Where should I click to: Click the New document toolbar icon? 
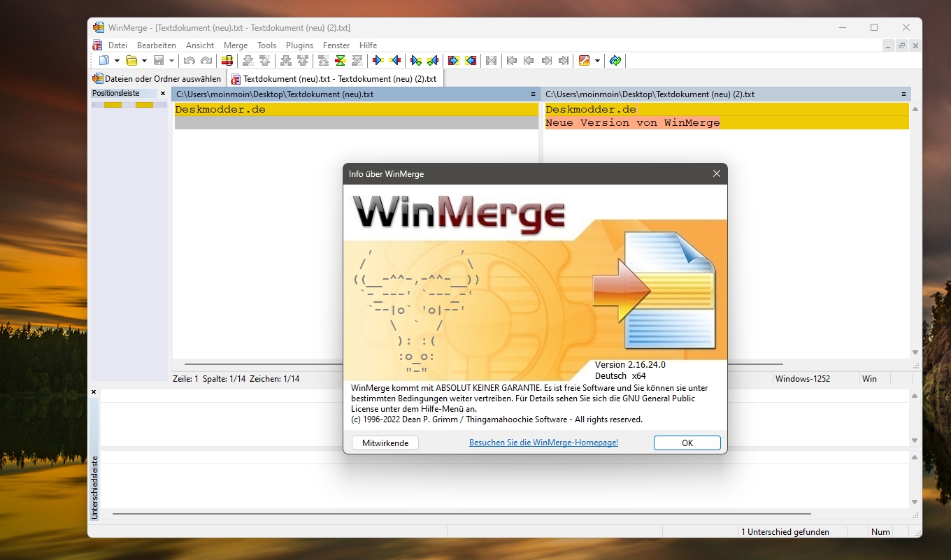[x=104, y=61]
